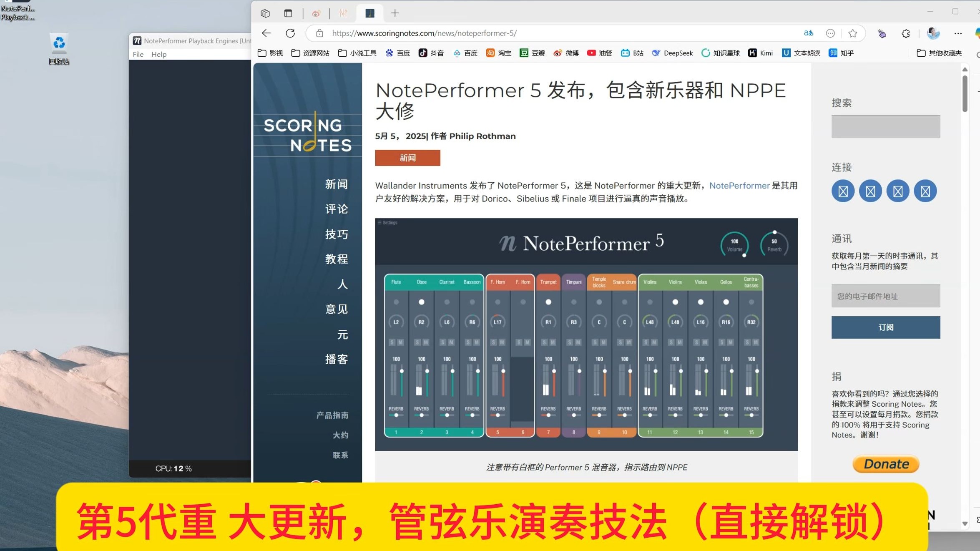The height and width of the screenshot is (551, 980).
Task: Open the browser profile avatar
Action: [933, 33]
